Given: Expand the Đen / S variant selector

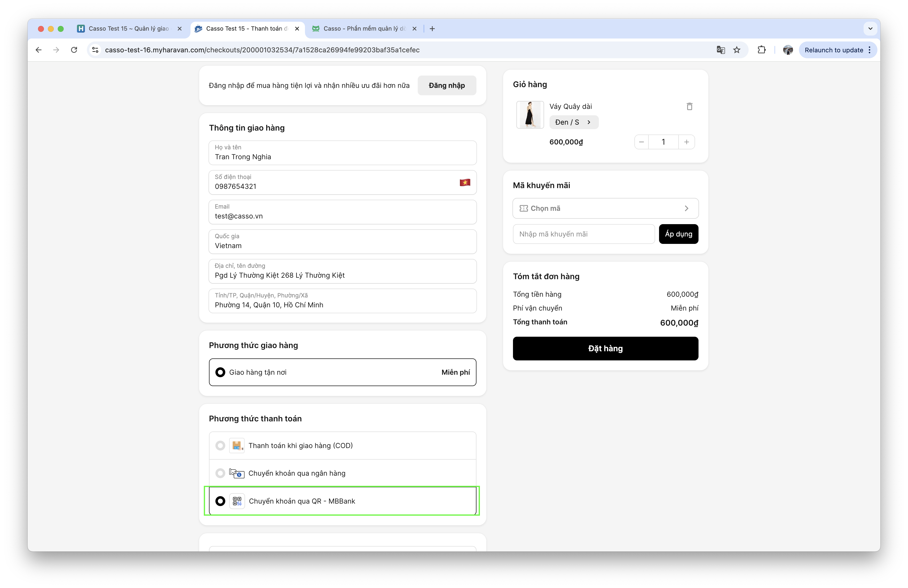Looking at the screenshot, I should pyautogui.click(x=573, y=122).
